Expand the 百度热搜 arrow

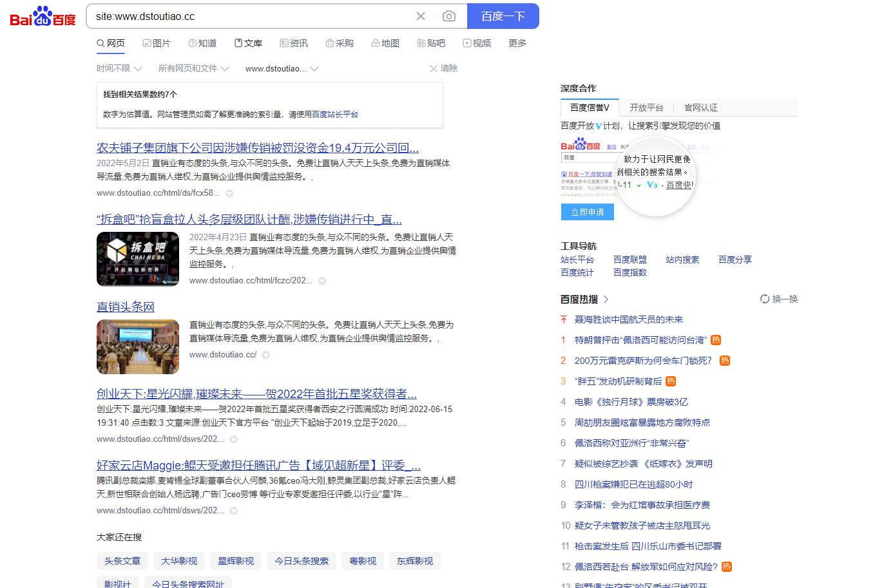pos(606,299)
